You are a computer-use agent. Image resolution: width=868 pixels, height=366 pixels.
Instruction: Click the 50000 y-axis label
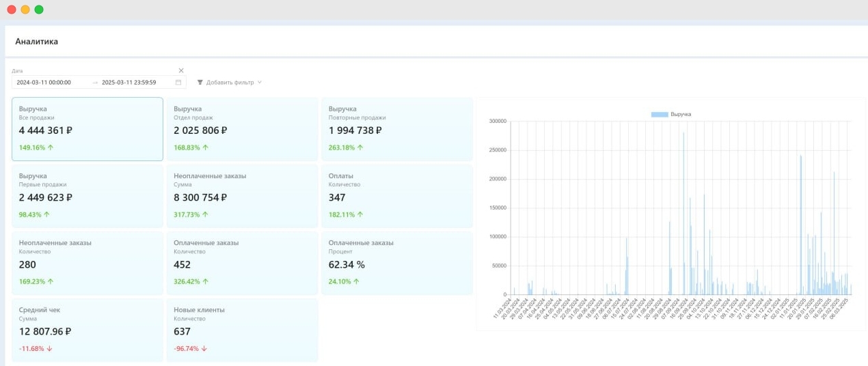coord(499,266)
